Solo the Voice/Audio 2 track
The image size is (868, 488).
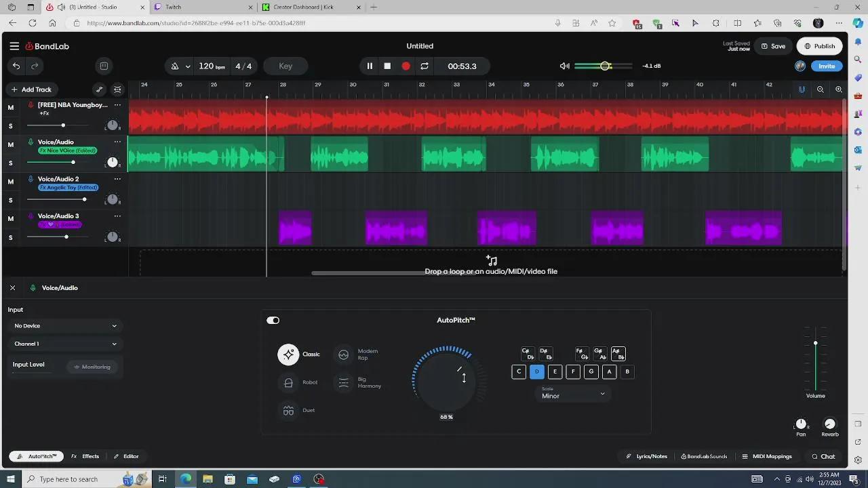click(10, 200)
